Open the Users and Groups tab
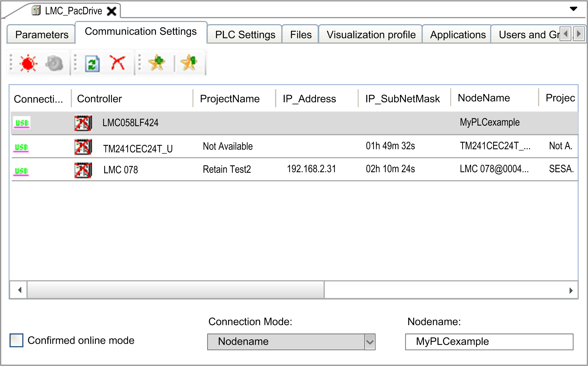 [526, 34]
